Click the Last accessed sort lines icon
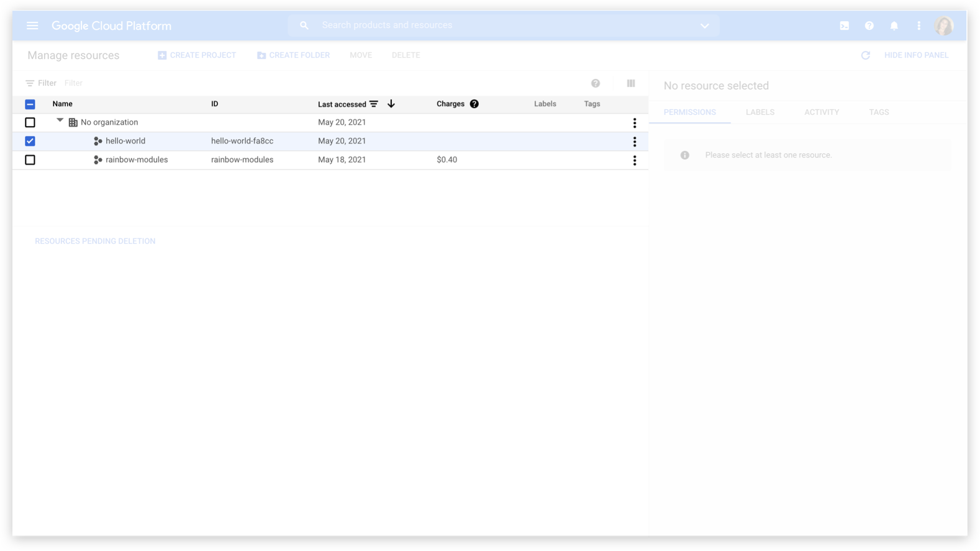980x551 pixels. (x=374, y=104)
